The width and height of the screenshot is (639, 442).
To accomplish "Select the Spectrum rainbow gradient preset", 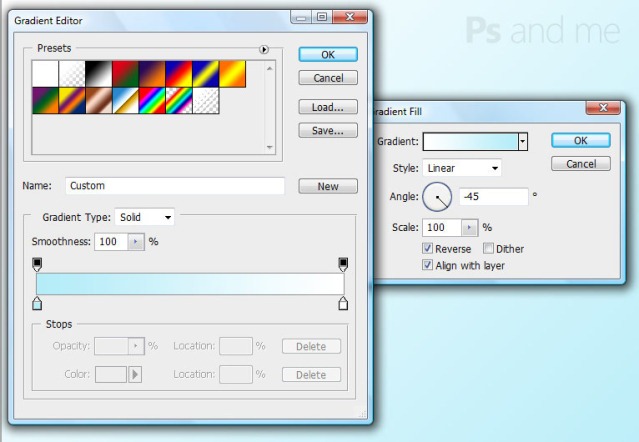I will pos(152,100).
